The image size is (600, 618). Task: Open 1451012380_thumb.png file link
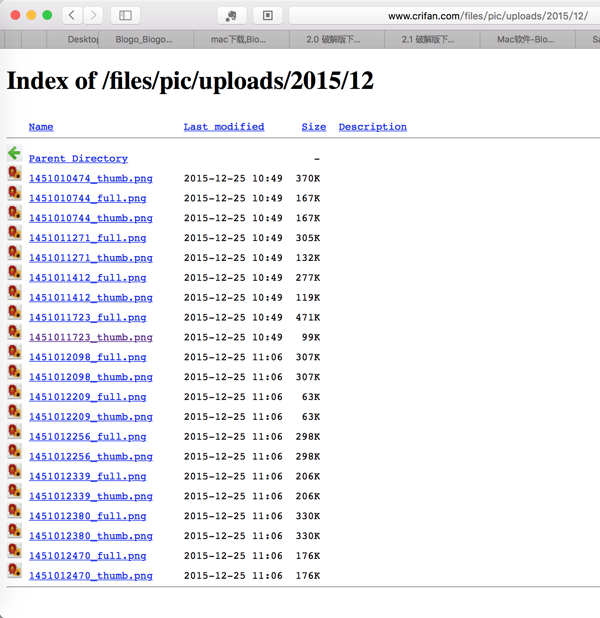tap(91, 536)
